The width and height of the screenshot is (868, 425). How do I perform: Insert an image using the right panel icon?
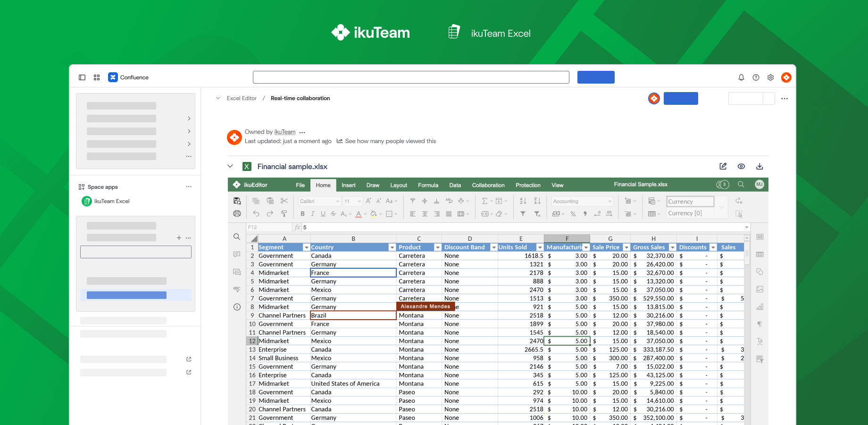click(760, 289)
